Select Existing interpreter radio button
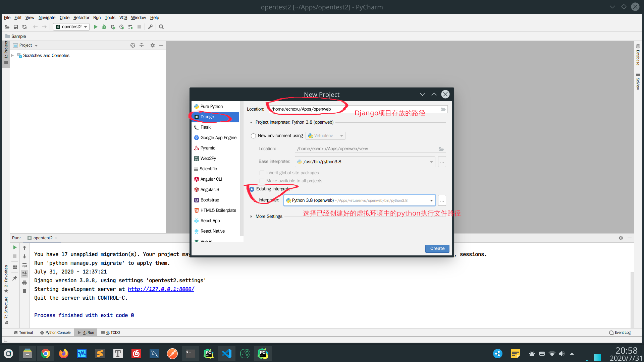The image size is (644, 362). (x=252, y=189)
